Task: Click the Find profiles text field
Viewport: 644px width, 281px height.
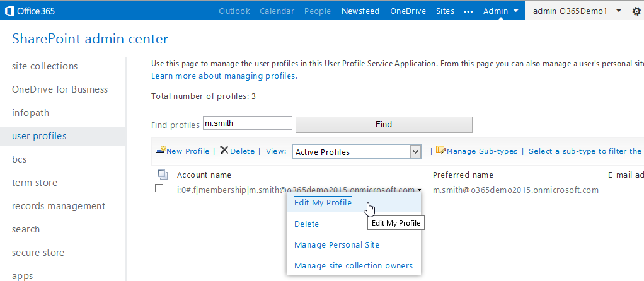Action: tap(247, 123)
